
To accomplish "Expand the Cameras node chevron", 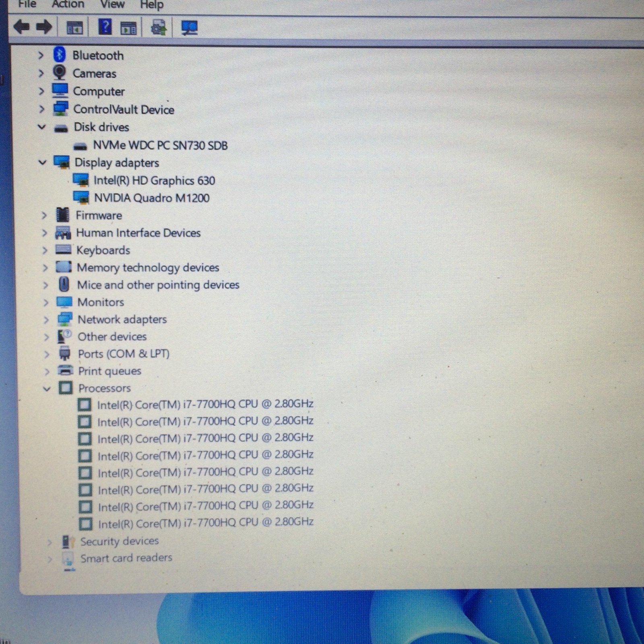I will coord(41,73).
